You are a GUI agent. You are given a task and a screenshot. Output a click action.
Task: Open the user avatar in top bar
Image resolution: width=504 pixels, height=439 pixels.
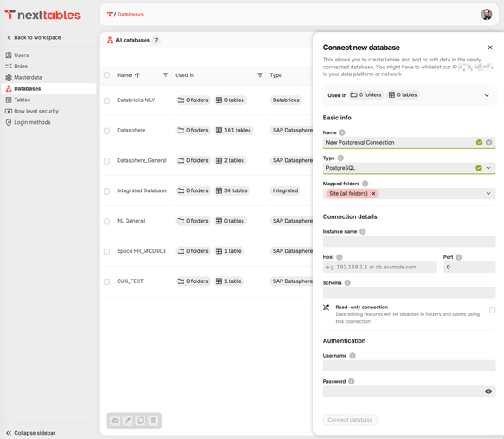[x=487, y=15]
